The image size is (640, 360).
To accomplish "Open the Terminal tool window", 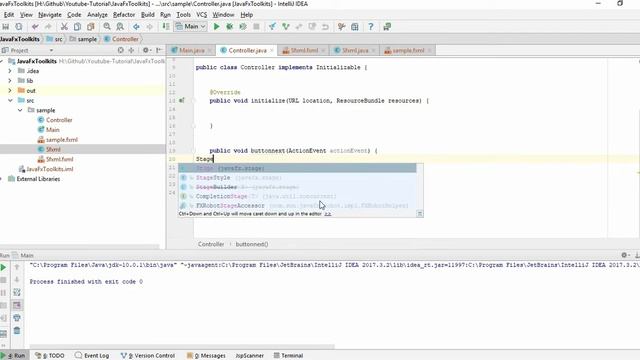I will [x=288, y=356].
